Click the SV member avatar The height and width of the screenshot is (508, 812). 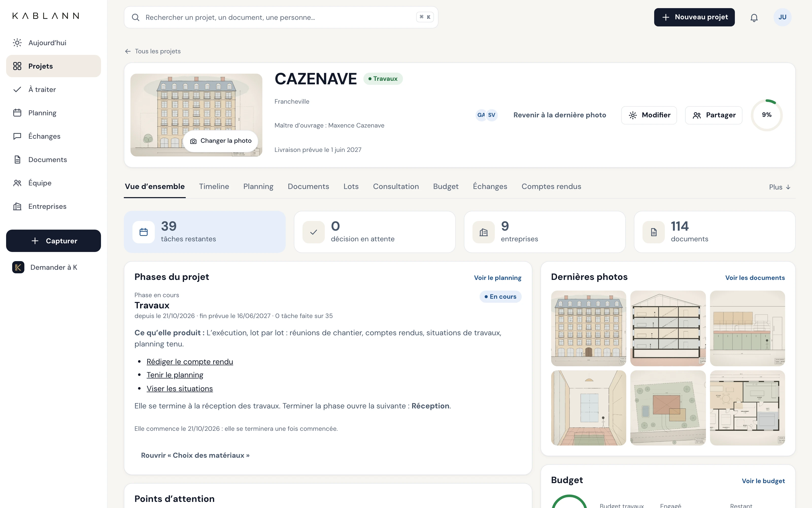[492, 115]
